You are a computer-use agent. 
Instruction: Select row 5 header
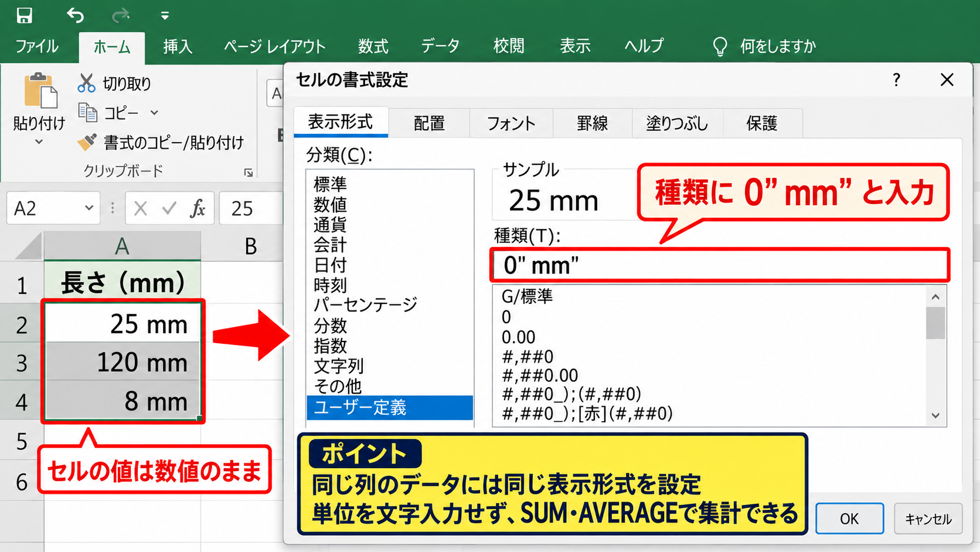pyautogui.click(x=22, y=441)
